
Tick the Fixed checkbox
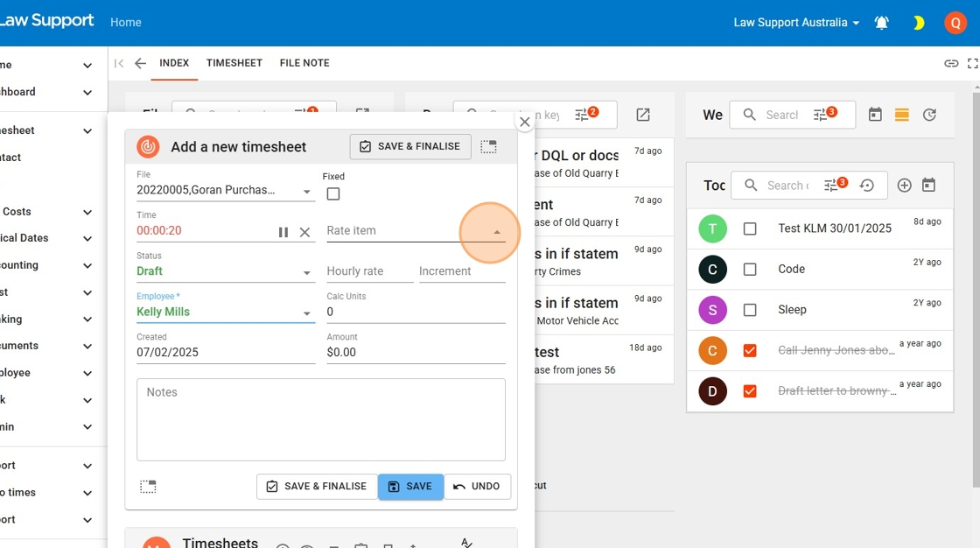point(333,194)
